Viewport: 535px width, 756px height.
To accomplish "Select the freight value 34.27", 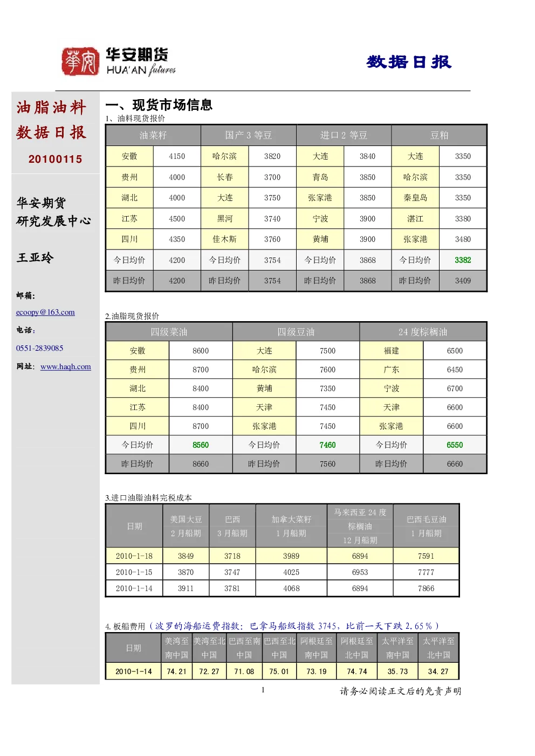I will click(x=438, y=671).
